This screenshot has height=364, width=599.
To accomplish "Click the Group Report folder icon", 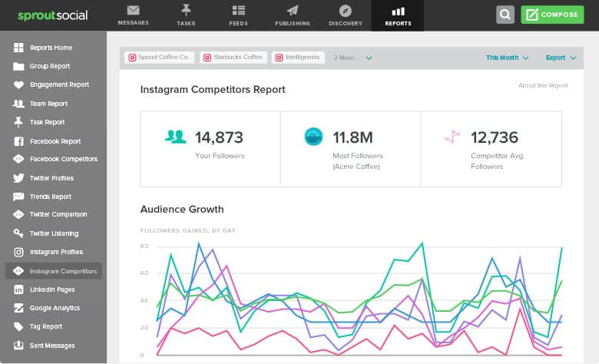I will click(18, 66).
